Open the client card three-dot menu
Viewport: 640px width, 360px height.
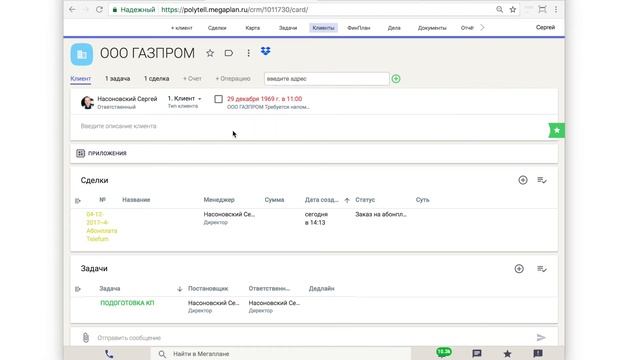coord(248,53)
